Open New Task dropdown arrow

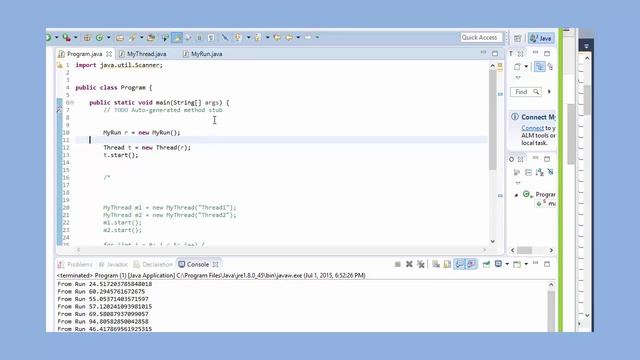pos(526,67)
